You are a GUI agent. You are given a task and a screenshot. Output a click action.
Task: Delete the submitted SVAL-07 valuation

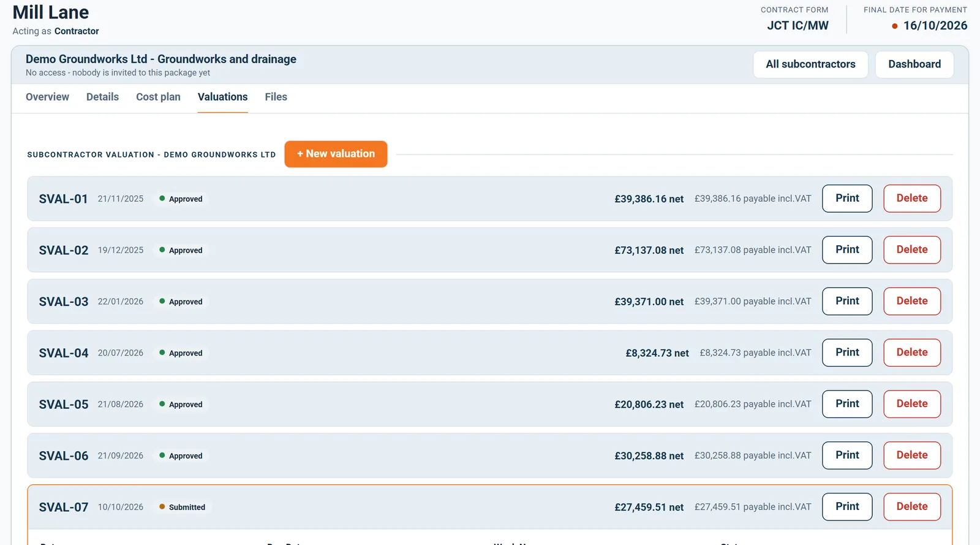[912, 507]
